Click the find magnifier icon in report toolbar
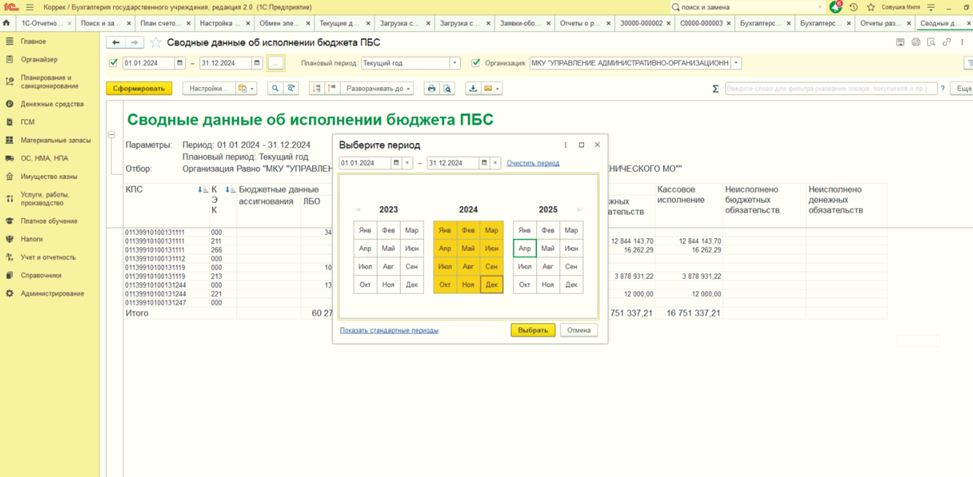The height and width of the screenshot is (477, 973). [276, 89]
